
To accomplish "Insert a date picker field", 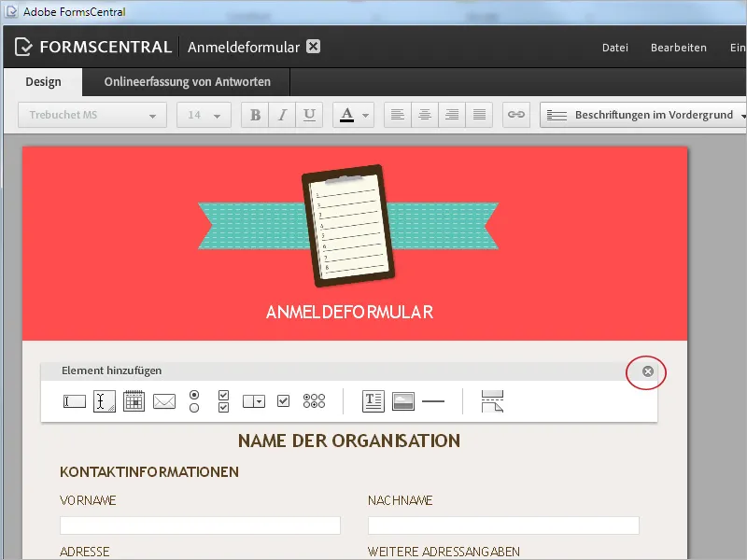I will [x=134, y=401].
